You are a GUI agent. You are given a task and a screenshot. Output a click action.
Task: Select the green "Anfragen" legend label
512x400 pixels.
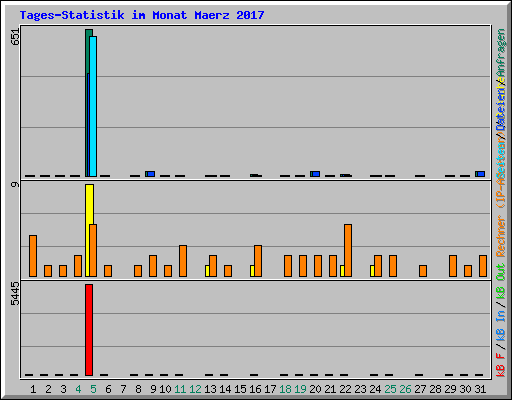[x=501, y=52]
